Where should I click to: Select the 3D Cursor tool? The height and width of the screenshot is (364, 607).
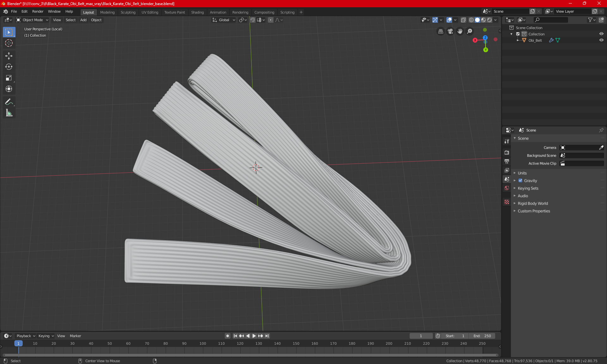9,43
